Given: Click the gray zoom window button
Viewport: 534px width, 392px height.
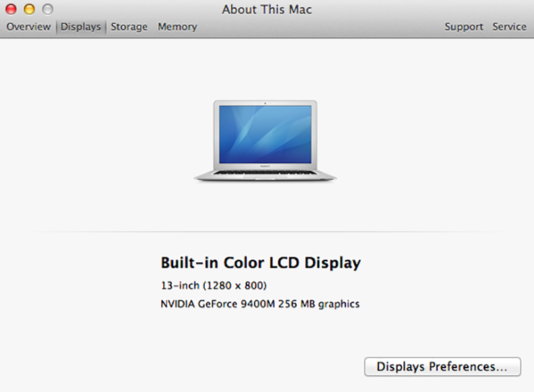Looking at the screenshot, I should coord(48,9).
